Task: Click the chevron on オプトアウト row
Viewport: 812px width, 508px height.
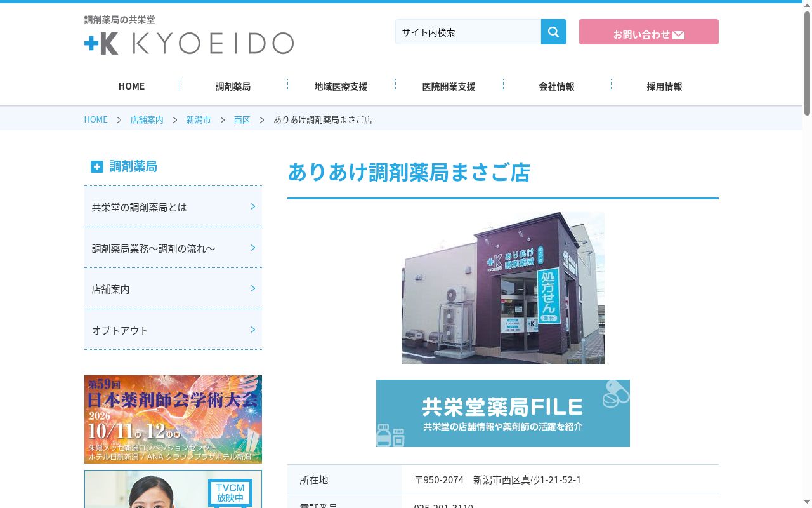Action: (252, 330)
